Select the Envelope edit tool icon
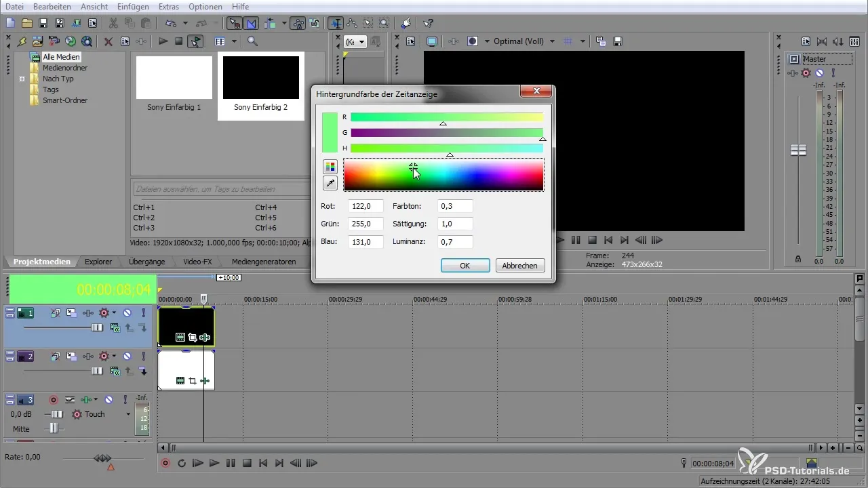Screen dimensions: 868x488 tap(352, 22)
